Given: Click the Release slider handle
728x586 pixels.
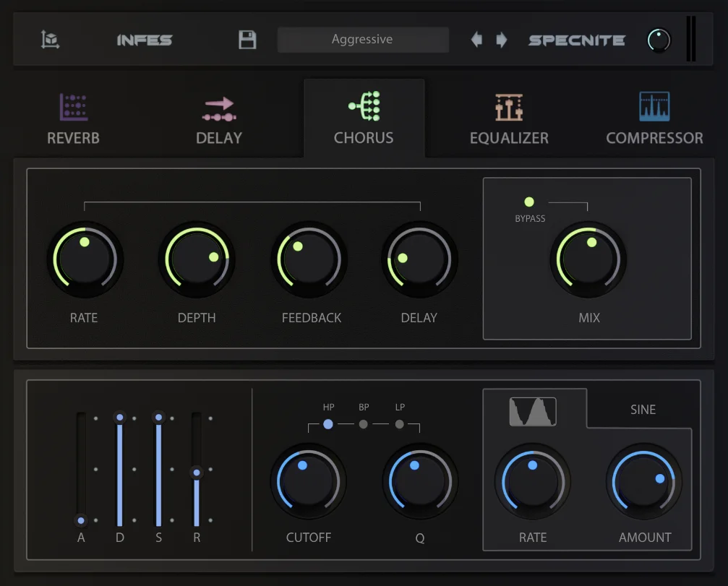Looking at the screenshot, I should (x=197, y=473).
